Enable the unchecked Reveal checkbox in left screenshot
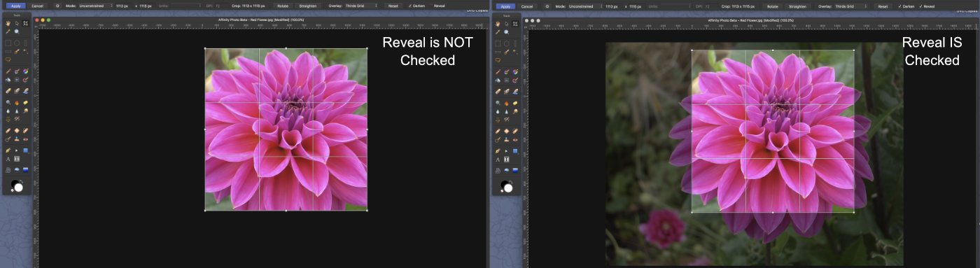980x268 pixels. pos(431,6)
